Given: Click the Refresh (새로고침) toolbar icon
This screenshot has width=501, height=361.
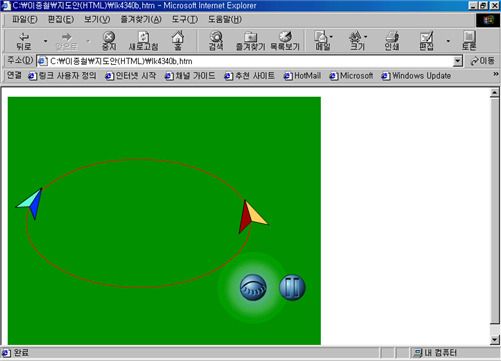Looking at the screenshot, I should pos(143,41).
